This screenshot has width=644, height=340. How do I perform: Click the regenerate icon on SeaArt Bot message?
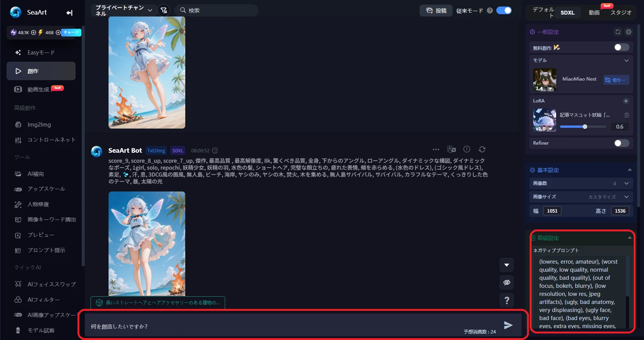tap(482, 149)
